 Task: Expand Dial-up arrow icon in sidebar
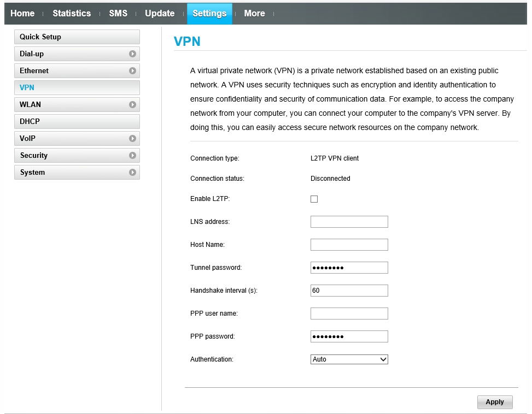pos(132,54)
